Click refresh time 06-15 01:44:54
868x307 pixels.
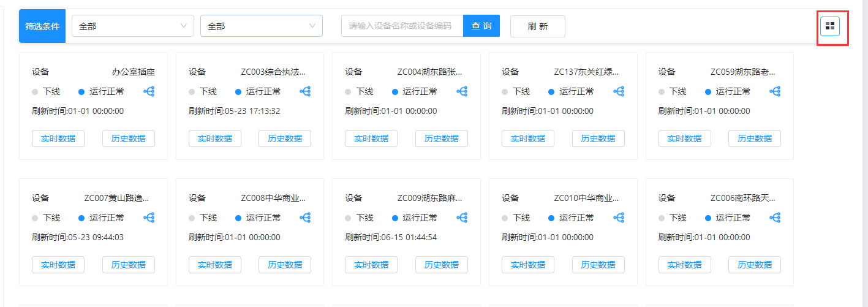[x=391, y=237]
